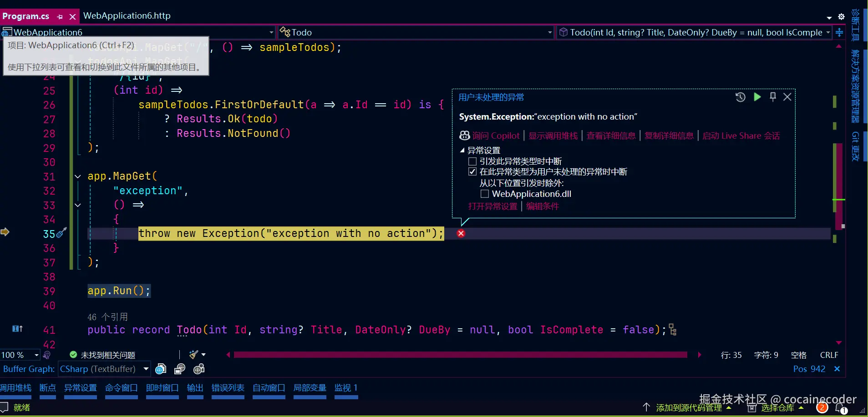The image size is (868, 417).
Task: Open the tab overflow list arrow
Action: click(829, 17)
